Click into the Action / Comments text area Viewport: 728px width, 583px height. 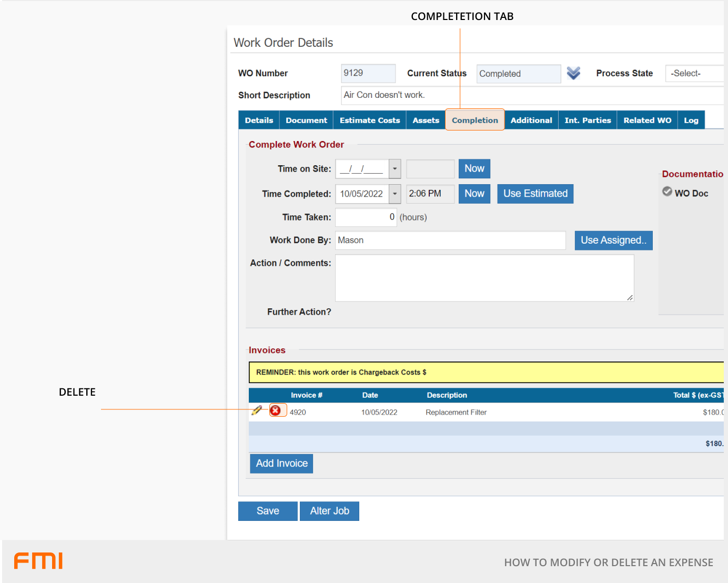[484, 278]
